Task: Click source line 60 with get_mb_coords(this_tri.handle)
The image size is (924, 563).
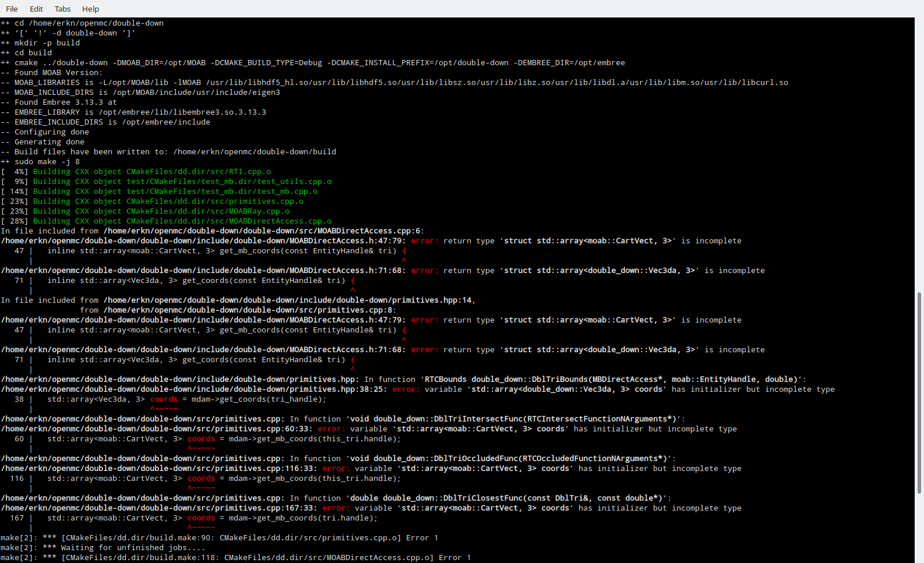Action: click(x=208, y=439)
